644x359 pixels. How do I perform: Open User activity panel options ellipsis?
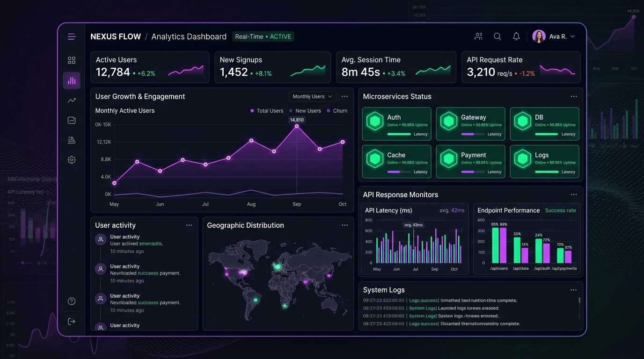[x=189, y=225]
